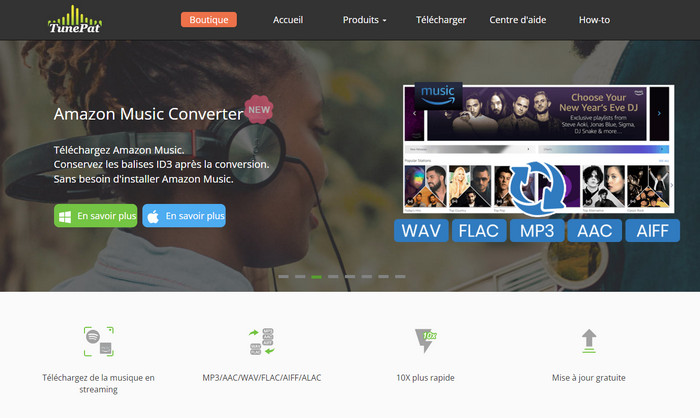Click the Amazon music logo badge

pos(438,96)
